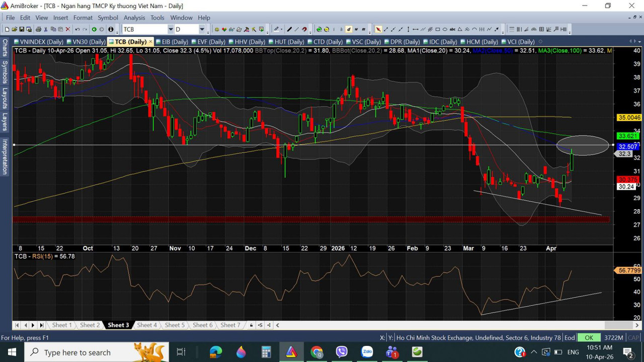Select the Fibonacci arc tool
Image resolution: width=644 pixels, height=362 pixels.
[534, 29]
